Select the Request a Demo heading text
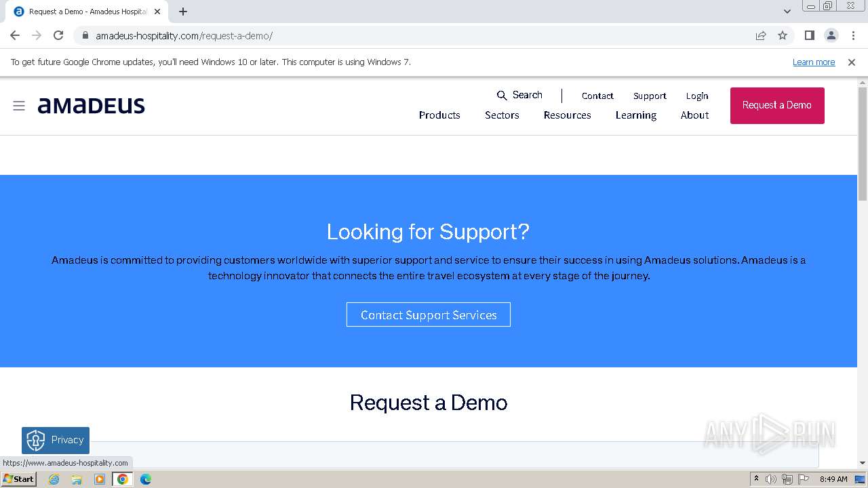This screenshot has height=488, width=868. [429, 403]
